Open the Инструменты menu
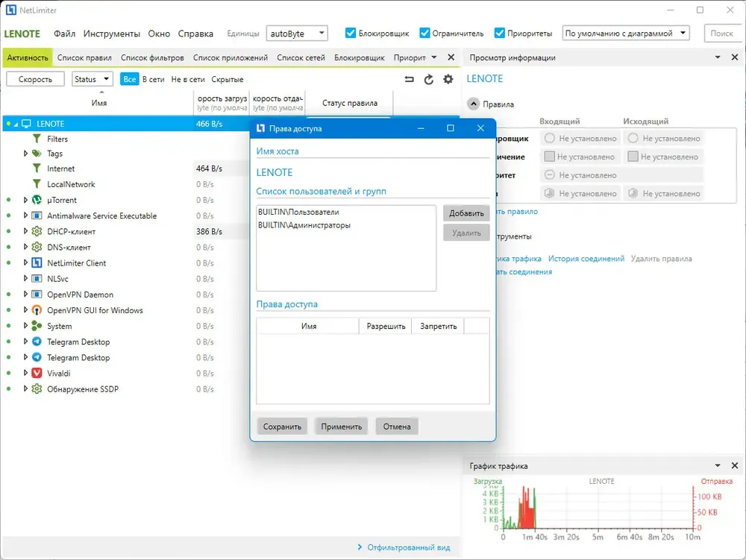The width and height of the screenshot is (746, 560). pyautogui.click(x=112, y=34)
